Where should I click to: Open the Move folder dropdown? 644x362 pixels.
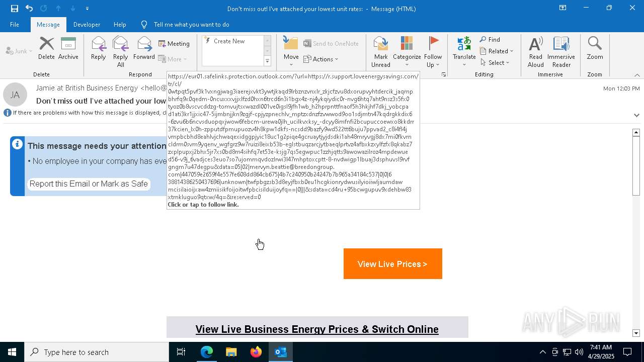click(x=291, y=51)
